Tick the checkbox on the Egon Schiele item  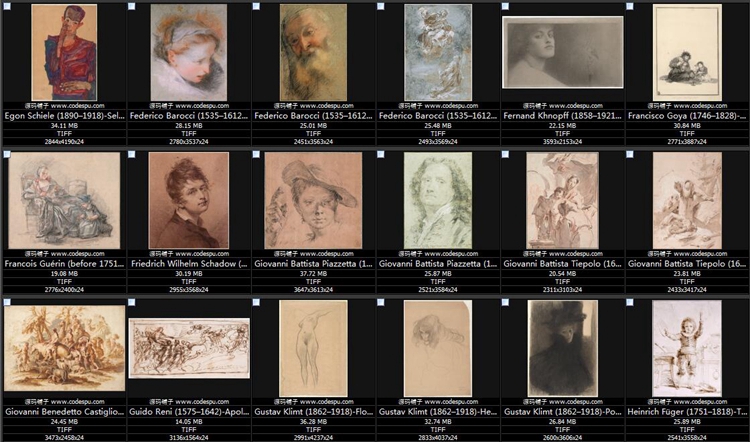point(7,6)
